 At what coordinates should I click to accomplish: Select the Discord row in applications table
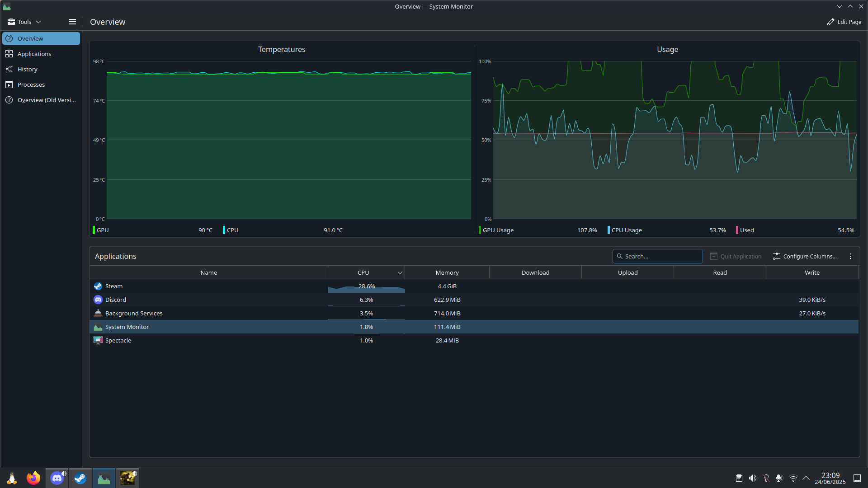[208, 300]
